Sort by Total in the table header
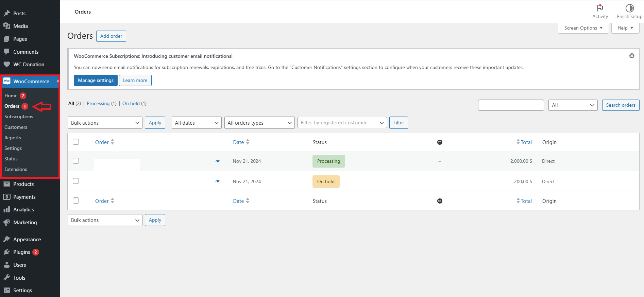Viewport: 644px width, 297px height. click(524, 142)
